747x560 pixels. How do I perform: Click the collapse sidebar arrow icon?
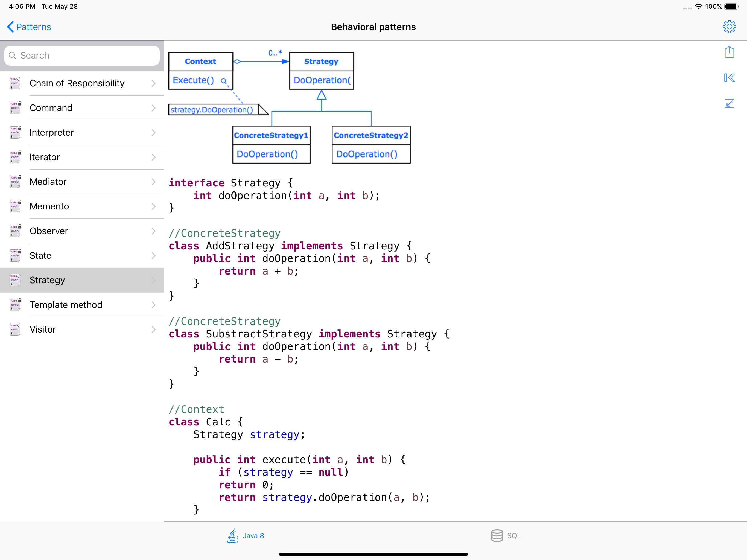(729, 78)
